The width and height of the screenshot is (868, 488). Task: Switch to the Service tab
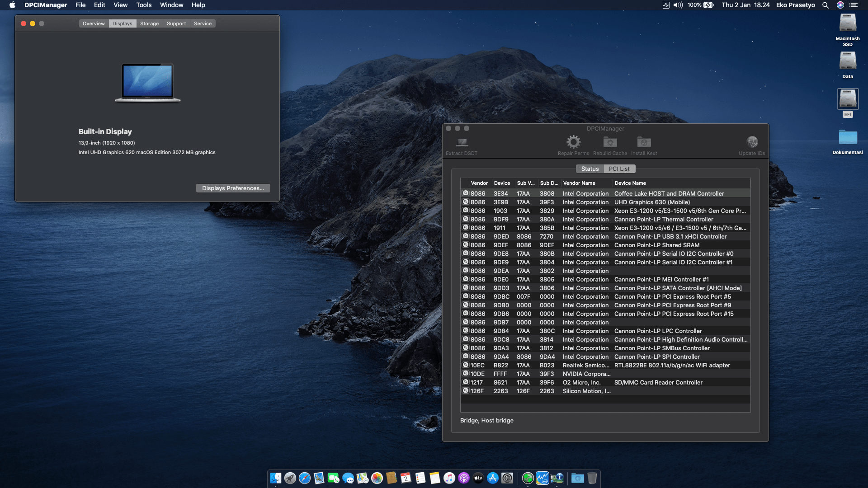point(203,23)
